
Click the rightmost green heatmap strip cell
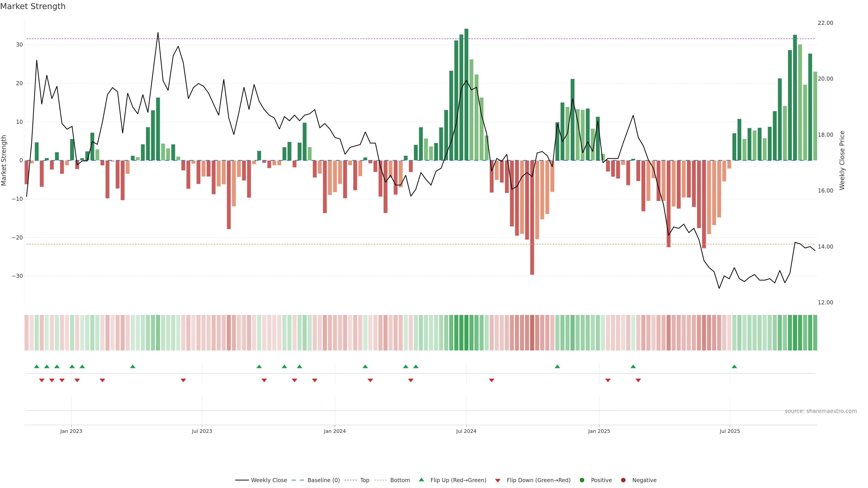(x=815, y=332)
